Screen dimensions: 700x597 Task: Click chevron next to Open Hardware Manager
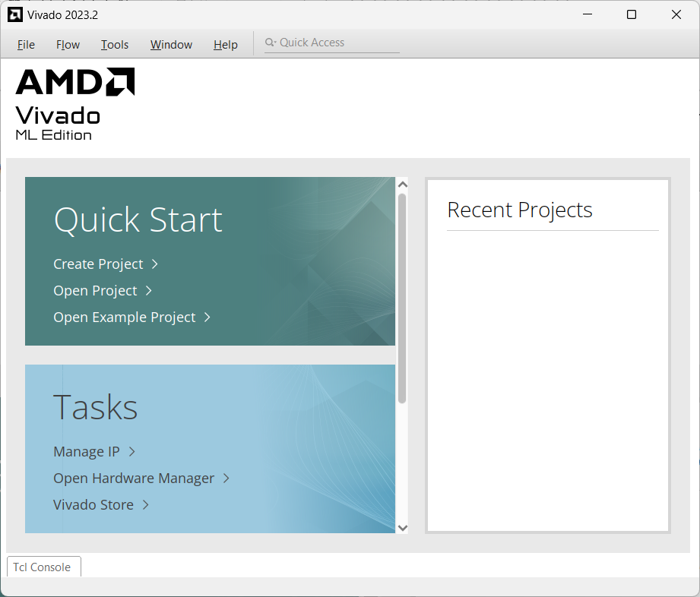pyautogui.click(x=226, y=479)
